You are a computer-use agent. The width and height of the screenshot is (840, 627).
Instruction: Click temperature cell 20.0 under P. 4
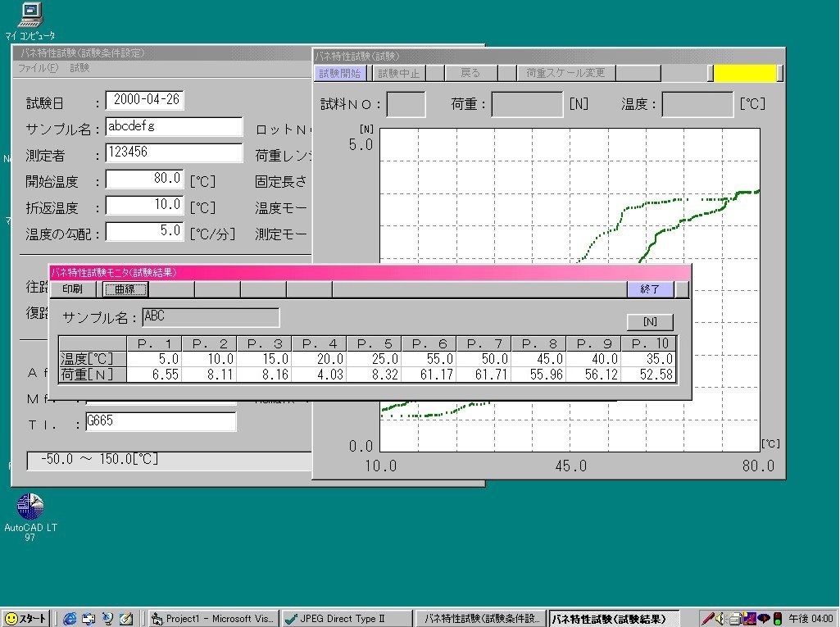(320, 358)
